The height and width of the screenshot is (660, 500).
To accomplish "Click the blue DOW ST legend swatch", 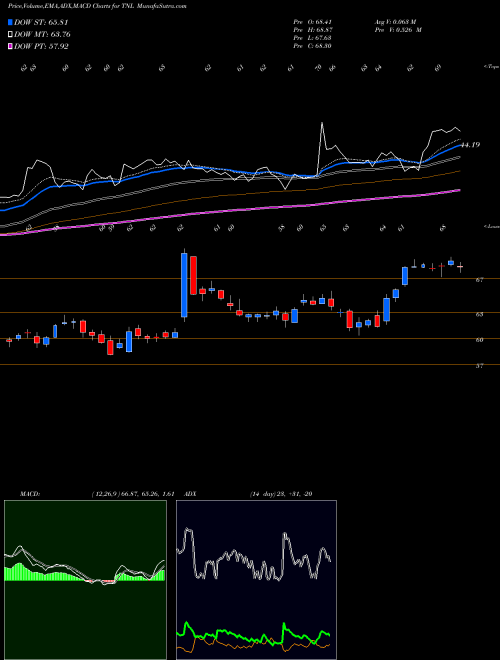I will [x=11, y=22].
